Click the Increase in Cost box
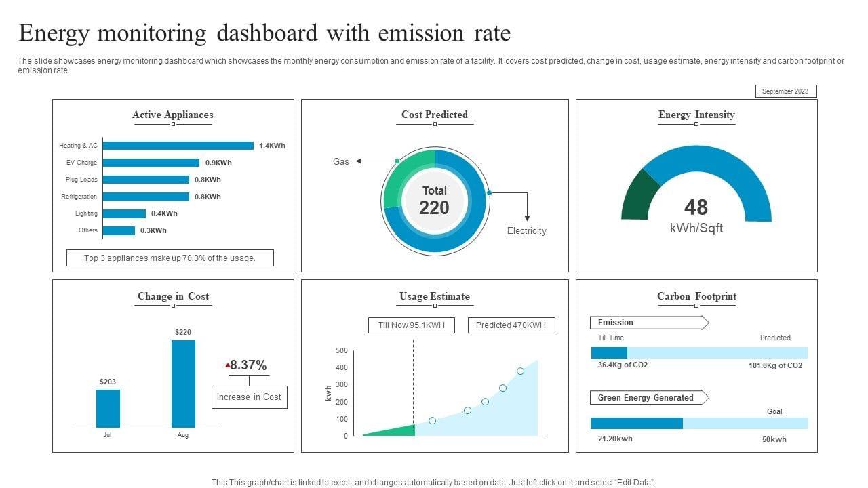Viewport: 868px width, 488px height. point(249,397)
